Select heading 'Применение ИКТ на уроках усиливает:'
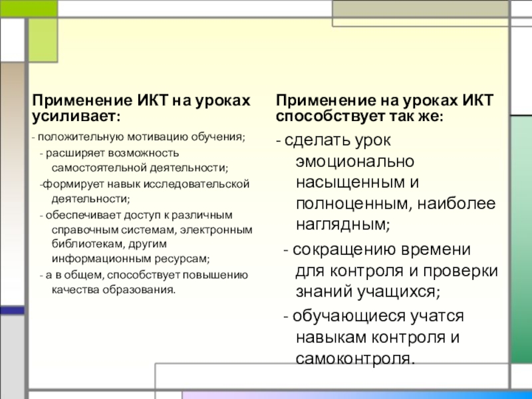532x399 pixels. click(x=141, y=108)
